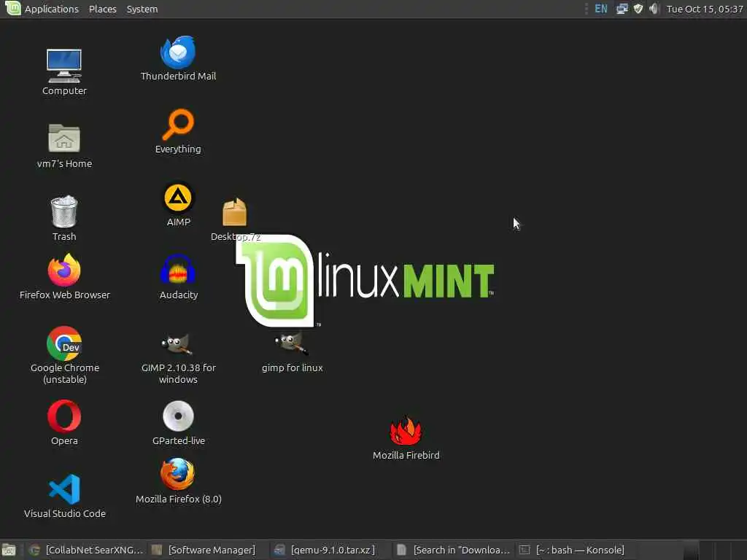Open the System menu
747x560 pixels.
pyautogui.click(x=142, y=9)
